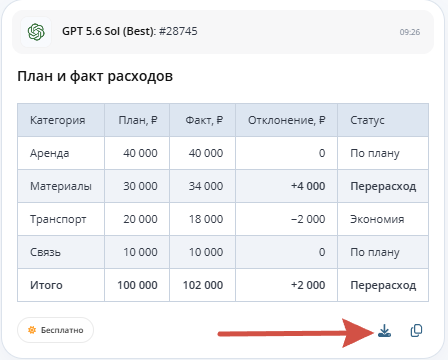
Task: Select the Материалы category cell
Action: click(x=61, y=186)
